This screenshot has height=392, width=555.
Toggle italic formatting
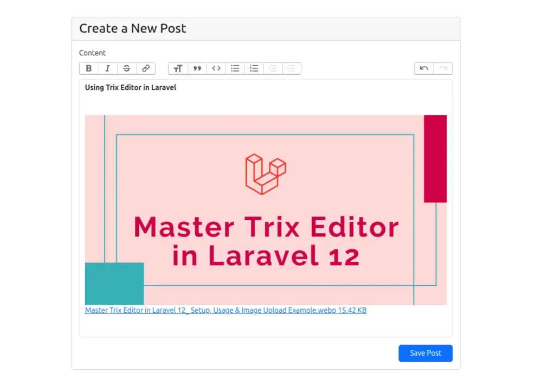click(x=107, y=68)
